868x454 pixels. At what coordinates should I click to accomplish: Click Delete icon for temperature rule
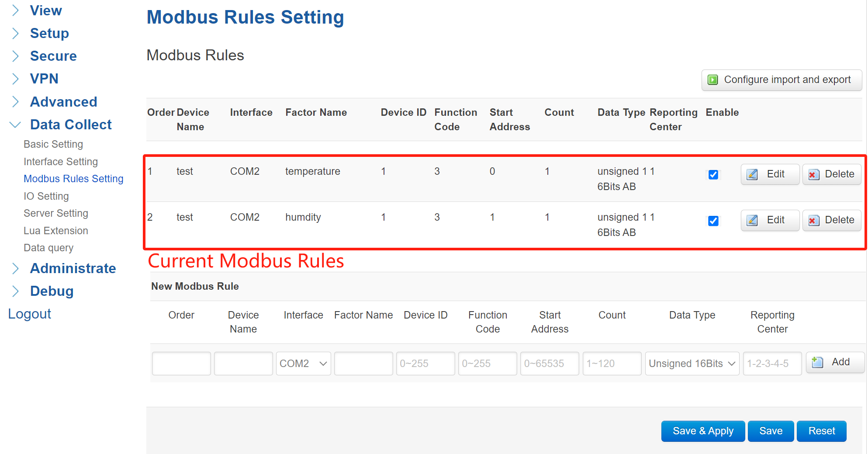813,174
